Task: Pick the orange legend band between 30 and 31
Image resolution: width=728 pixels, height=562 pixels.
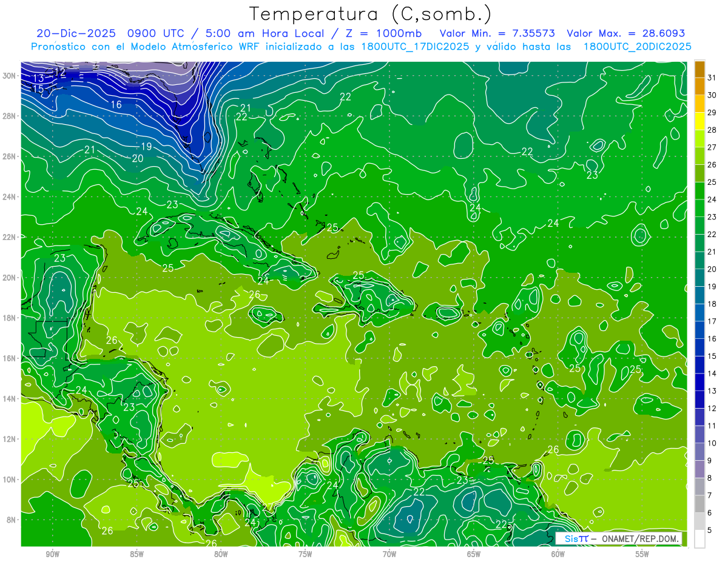Action: pos(699,87)
